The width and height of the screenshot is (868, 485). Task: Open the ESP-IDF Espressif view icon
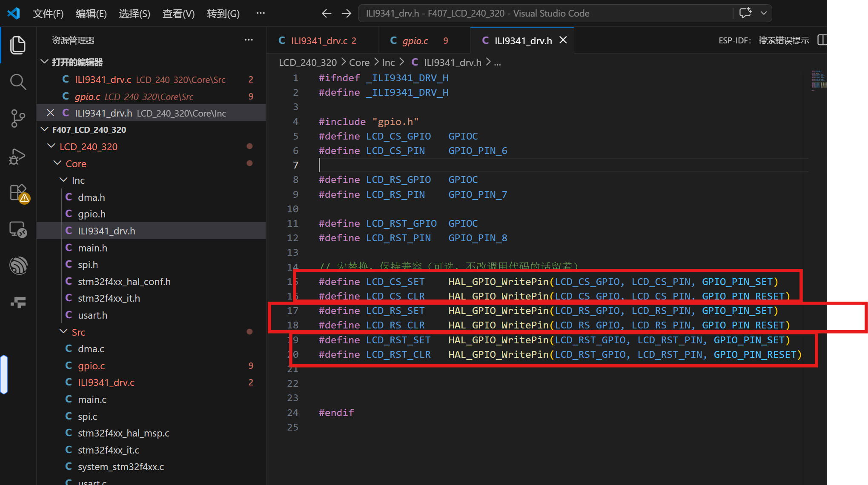pyautogui.click(x=18, y=265)
